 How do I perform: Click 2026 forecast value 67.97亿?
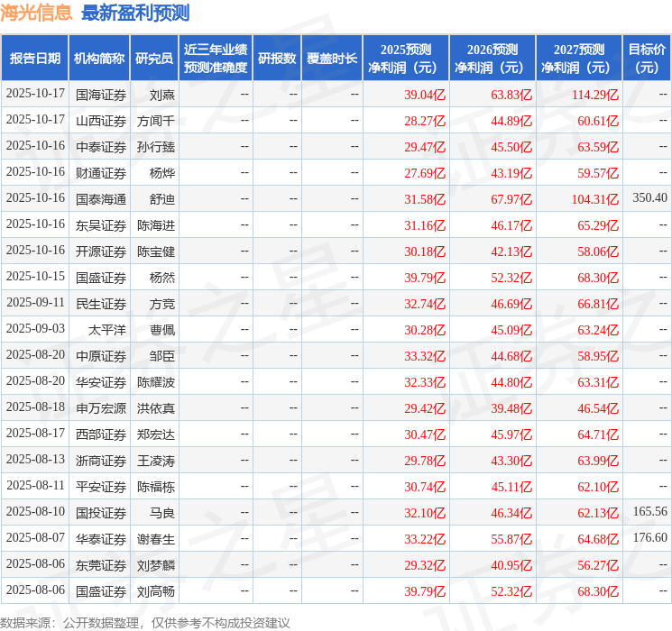[511, 199]
